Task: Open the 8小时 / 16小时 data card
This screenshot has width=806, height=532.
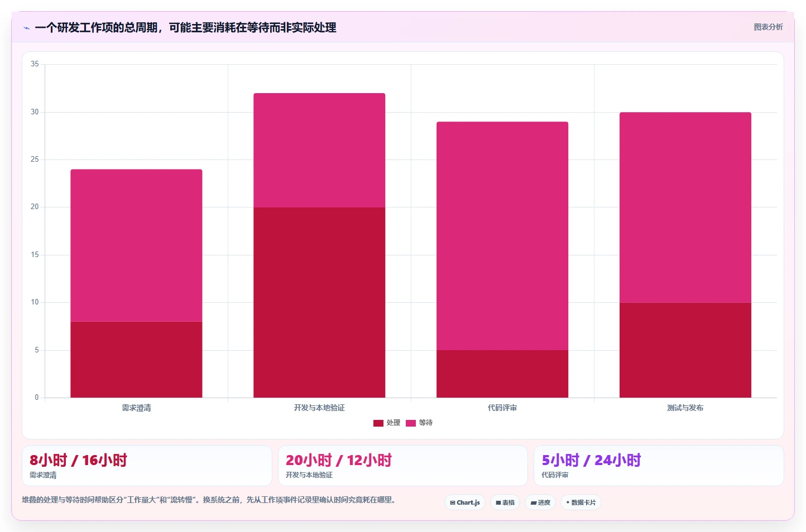Action: coord(147,466)
